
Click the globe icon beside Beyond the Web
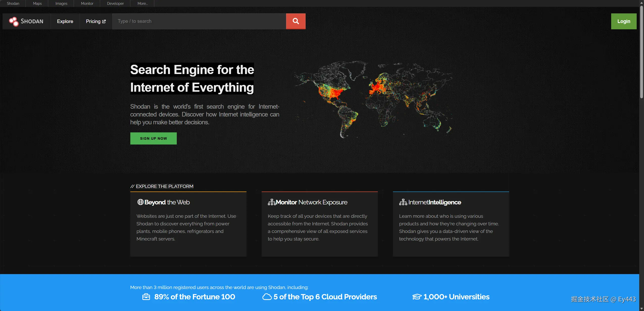tap(140, 202)
